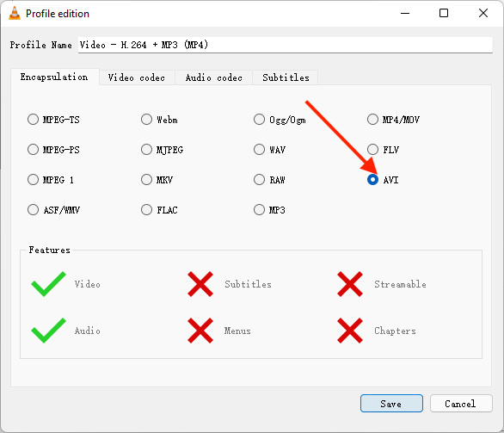Viewport: 504px width, 433px height.
Task: Click the green checkmark for Video feature
Action: pos(48,284)
